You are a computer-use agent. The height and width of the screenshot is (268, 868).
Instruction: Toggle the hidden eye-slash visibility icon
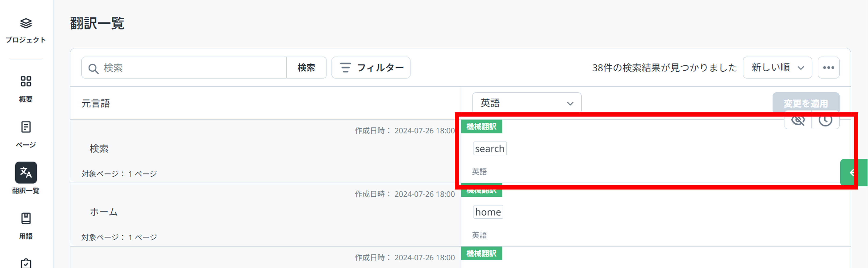798,120
